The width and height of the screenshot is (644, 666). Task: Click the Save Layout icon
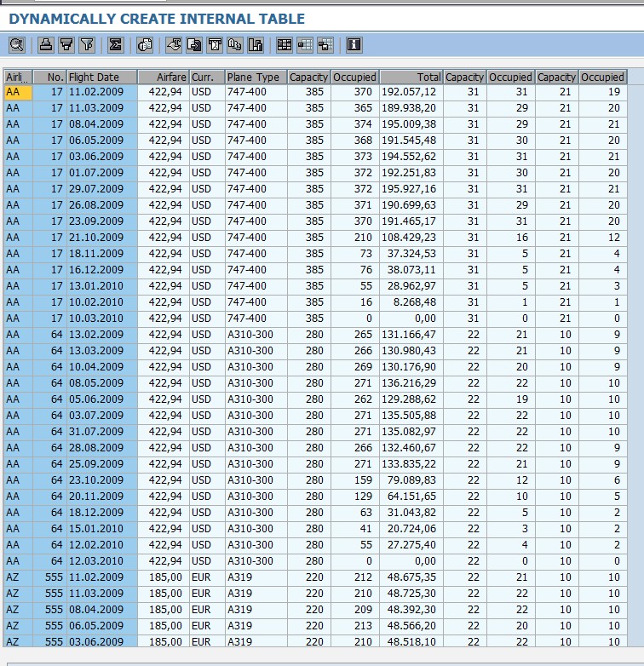click(325, 44)
